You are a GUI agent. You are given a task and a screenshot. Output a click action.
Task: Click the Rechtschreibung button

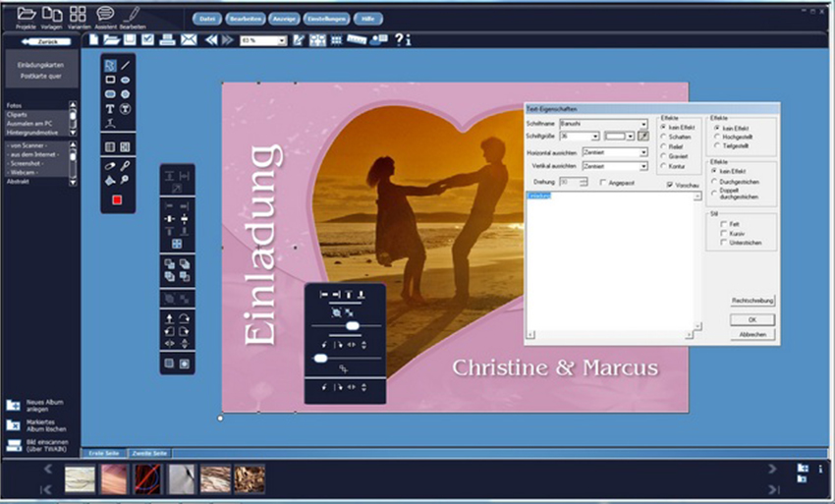752,300
